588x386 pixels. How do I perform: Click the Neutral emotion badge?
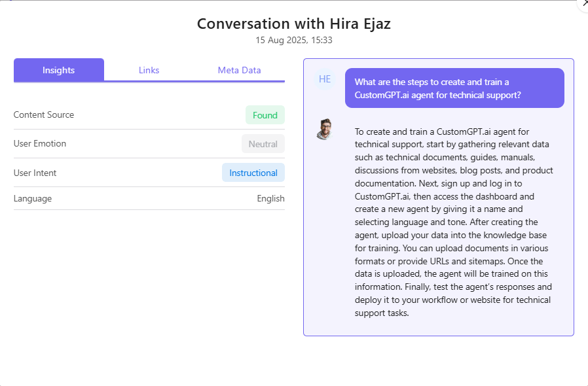263,144
